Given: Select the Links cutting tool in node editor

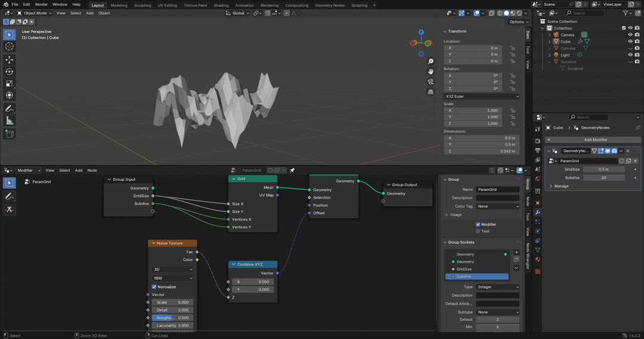Looking at the screenshot, I should (x=10, y=209).
